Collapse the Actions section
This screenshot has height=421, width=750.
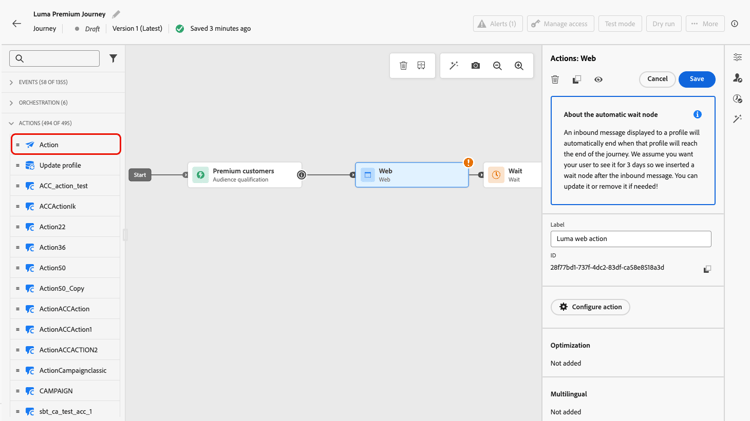[63, 123]
